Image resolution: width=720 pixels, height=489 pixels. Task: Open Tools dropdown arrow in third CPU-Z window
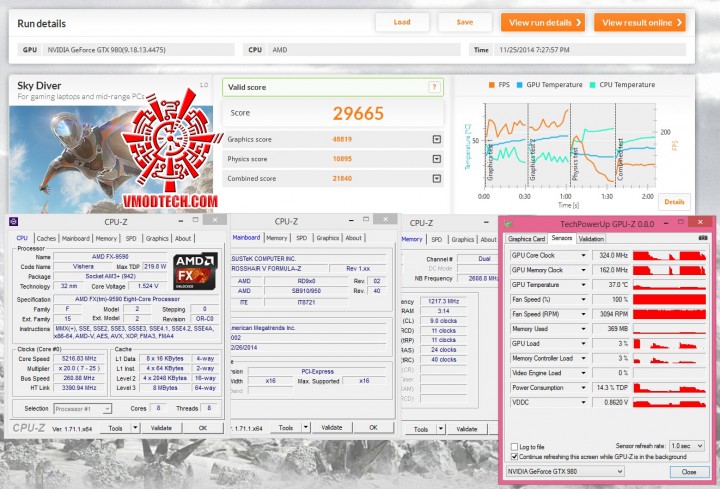click(441, 429)
